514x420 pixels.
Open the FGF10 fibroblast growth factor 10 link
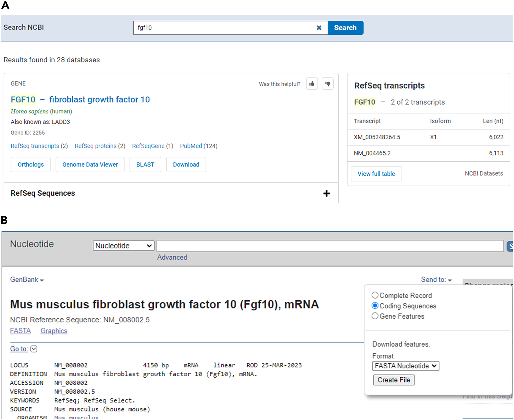(x=80, y=99)
